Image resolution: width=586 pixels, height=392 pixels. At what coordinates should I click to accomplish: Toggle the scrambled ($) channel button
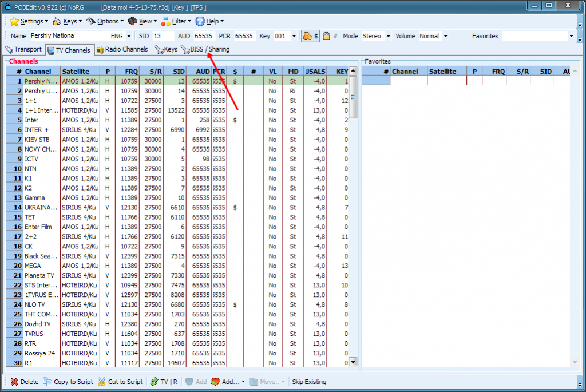311,36
